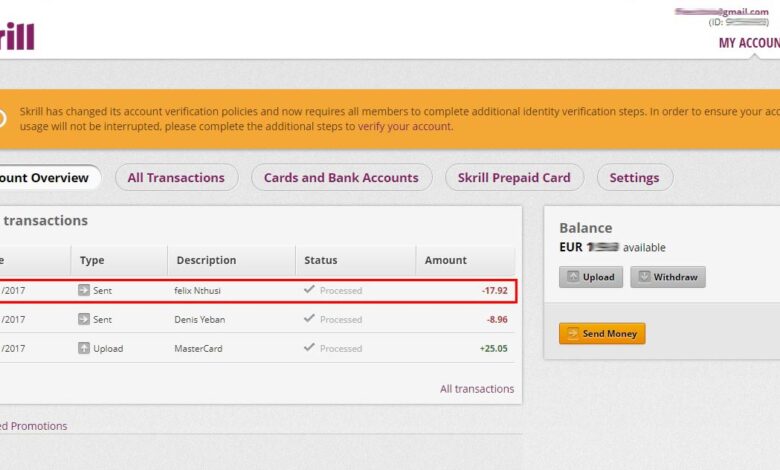780x470 pixels.
Task: Select the Account Overview tab
Action: pos(44,178)
